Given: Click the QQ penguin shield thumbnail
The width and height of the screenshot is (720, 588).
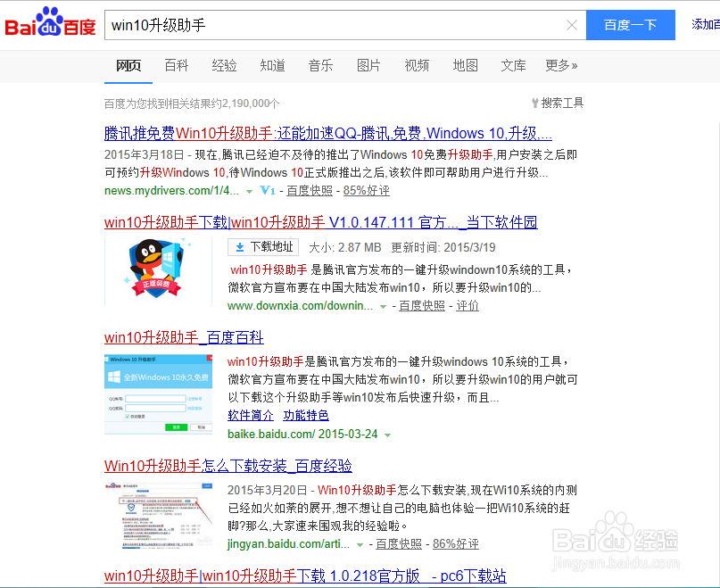Looking at the screenshot, I should coord(159,271).
